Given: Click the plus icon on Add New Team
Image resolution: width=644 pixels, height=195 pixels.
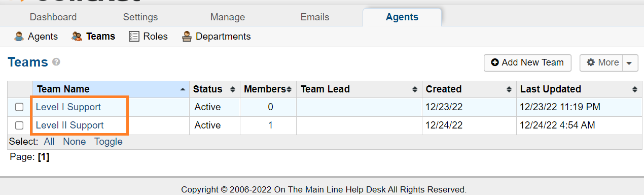Looking at the screenshot, I should coord(495,62).
